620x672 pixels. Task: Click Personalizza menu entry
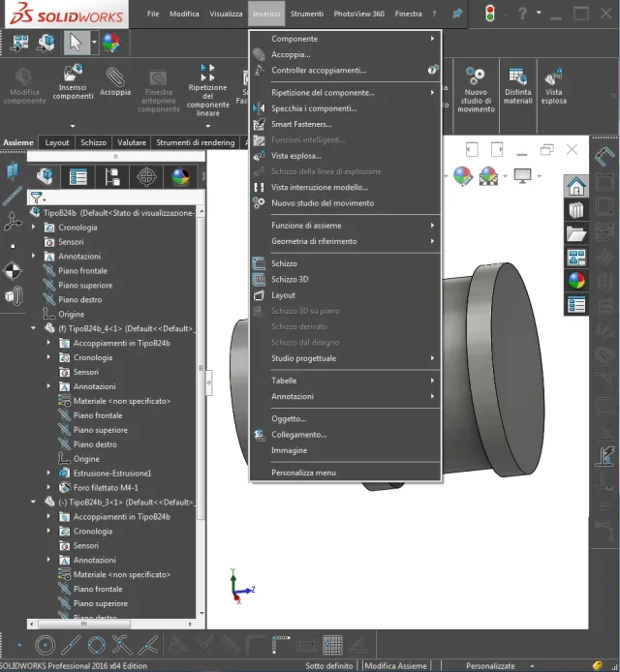point(303,473)
